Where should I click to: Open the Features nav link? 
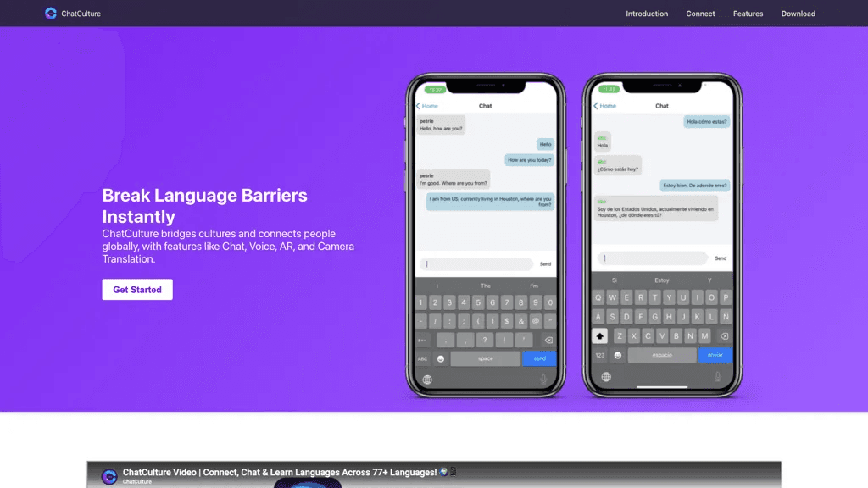tap(748, 14)
